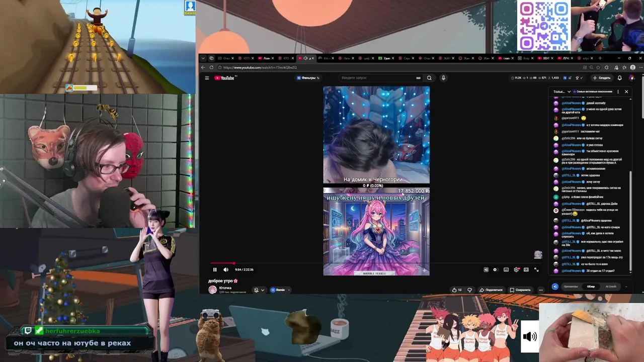Toggle theater mode on the player
The image size is (644, 362).
[x=526, y=269]
